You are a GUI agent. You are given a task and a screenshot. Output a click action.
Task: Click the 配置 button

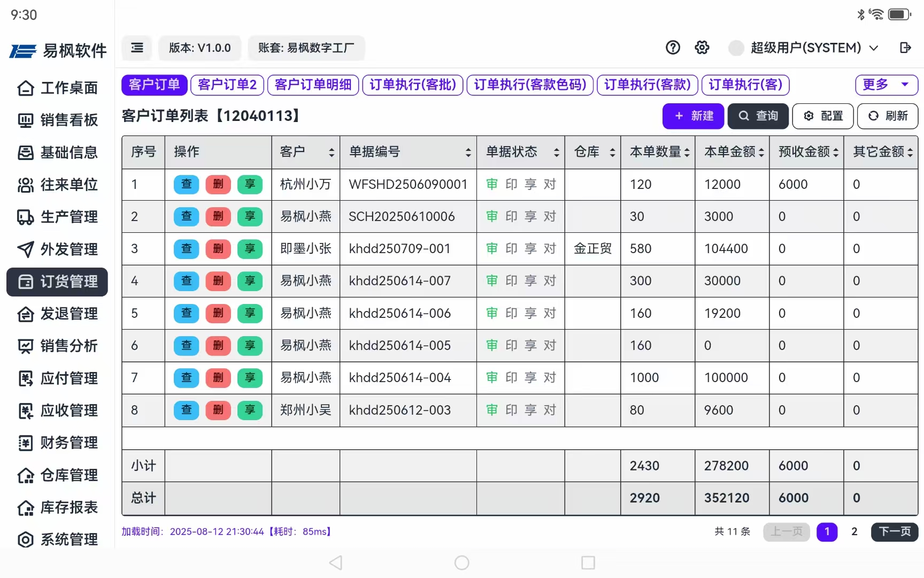pyautogui.click(x=823, y=116)
